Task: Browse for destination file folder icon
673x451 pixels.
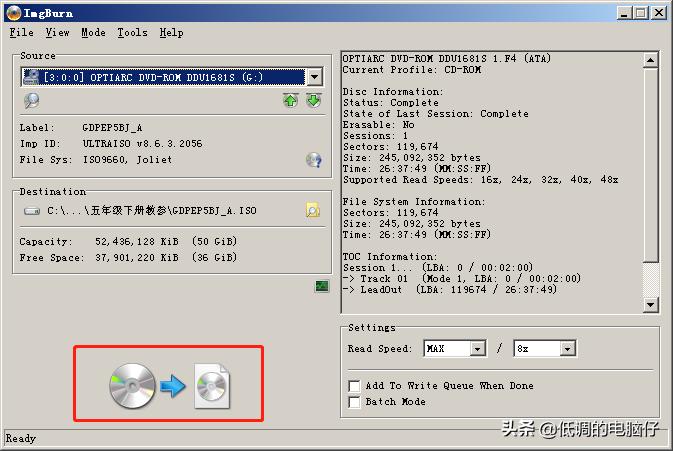Action: (x=313, y=210)
